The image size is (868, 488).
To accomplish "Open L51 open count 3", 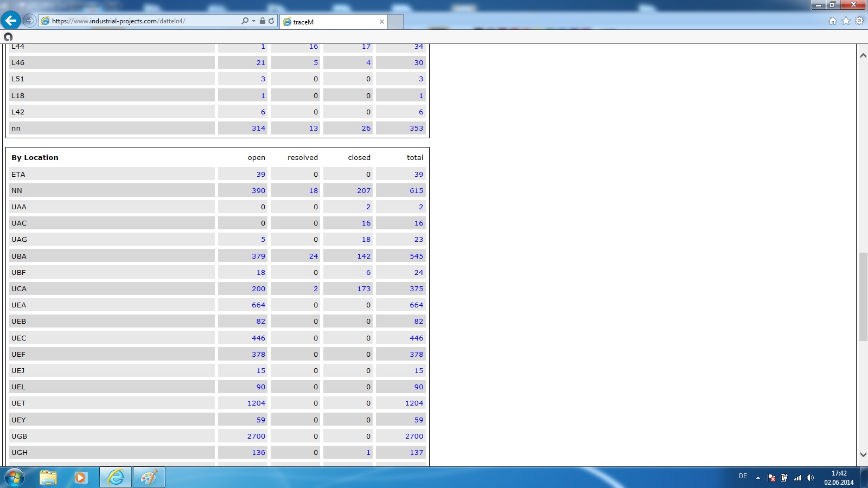I will [263, 79].
